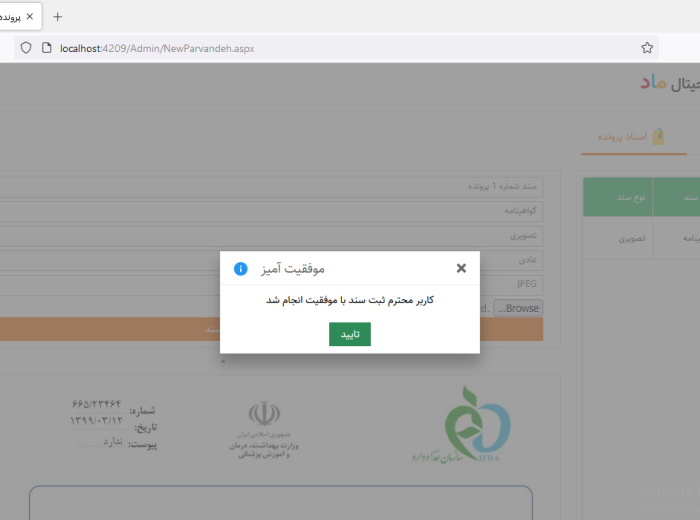Image resolution: width=700 pixels, height=520 pixels.
Task: Close the success dialog with the X
Action: pos(461,268)
